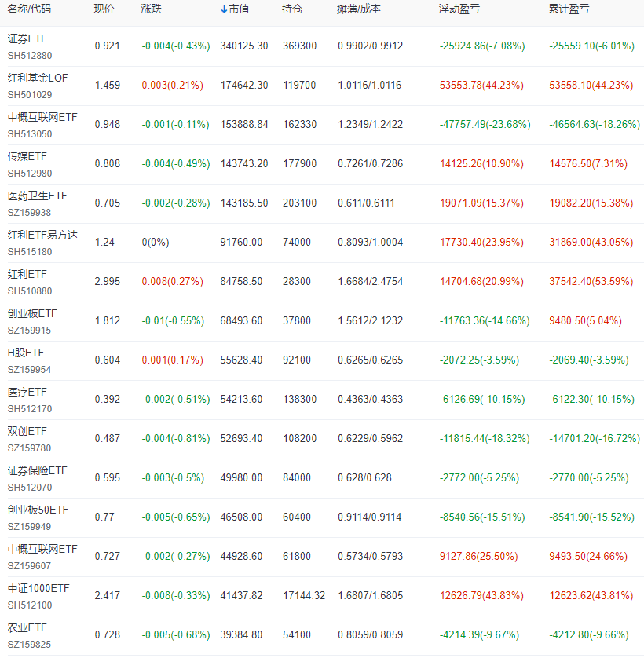The image size is (644, 658).
Task: Select code SH512880
Action: (x=30, y=56)
